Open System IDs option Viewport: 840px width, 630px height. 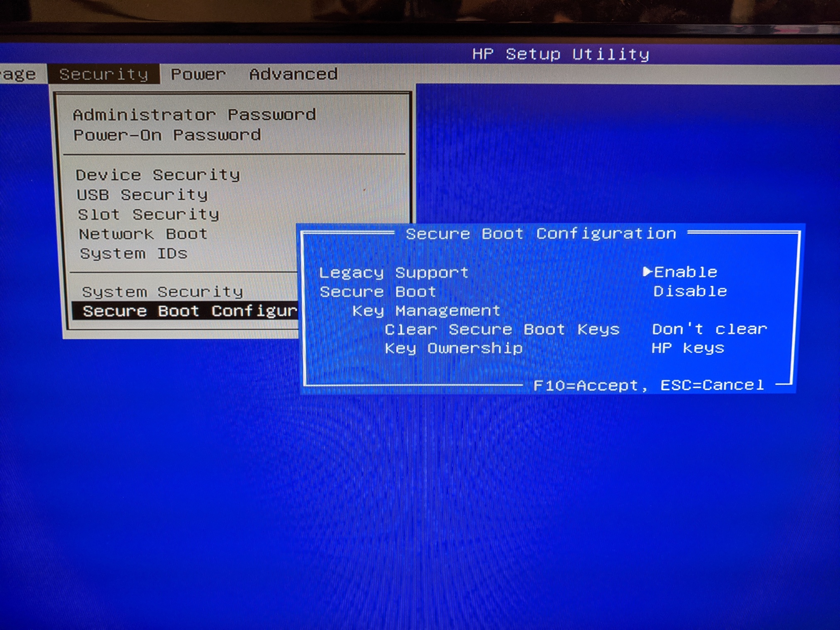(x=134, y=253)
